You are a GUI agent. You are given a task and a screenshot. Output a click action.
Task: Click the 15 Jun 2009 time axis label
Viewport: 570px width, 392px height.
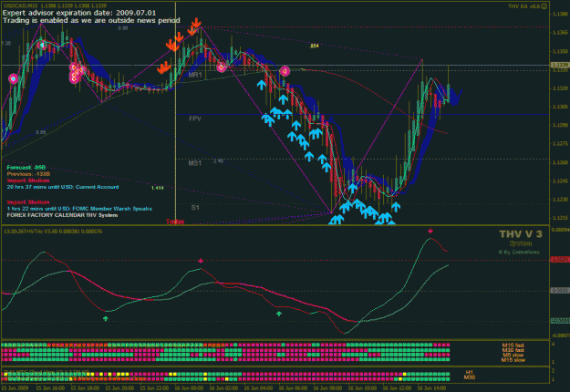coord(15,388)
